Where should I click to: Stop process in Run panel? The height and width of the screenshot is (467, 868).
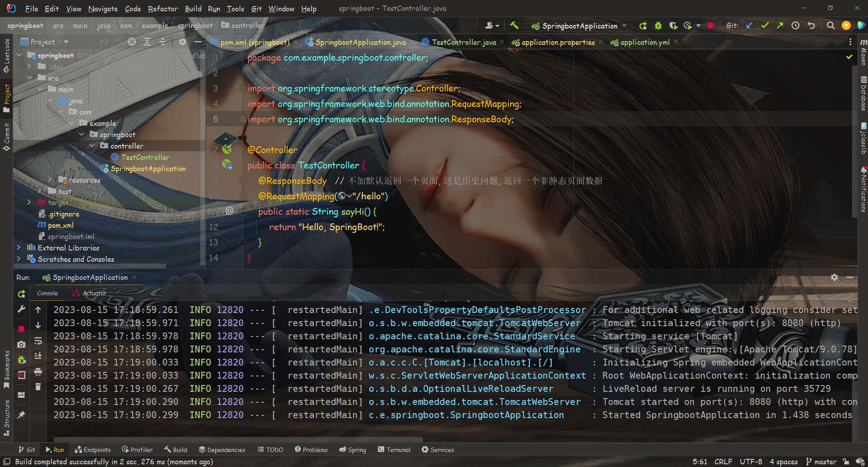(21, 328)
